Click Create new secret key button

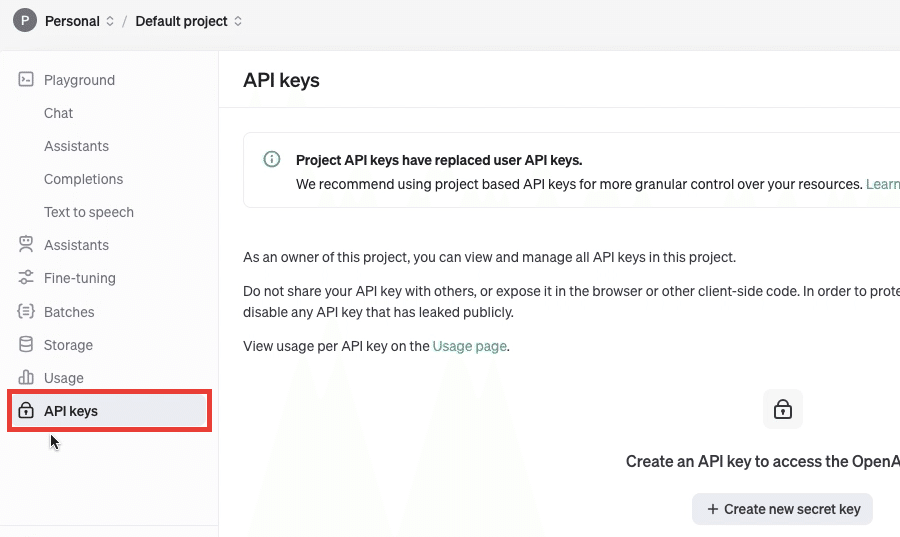(782, 509)
